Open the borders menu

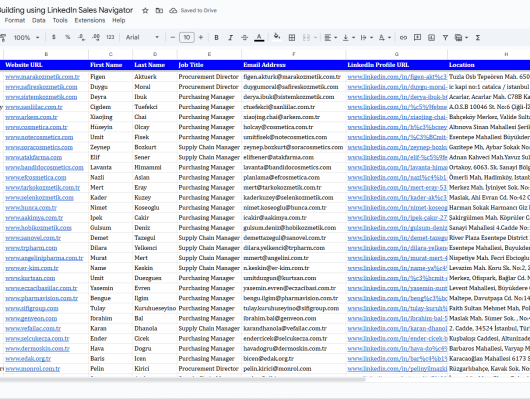coord(292,38)
